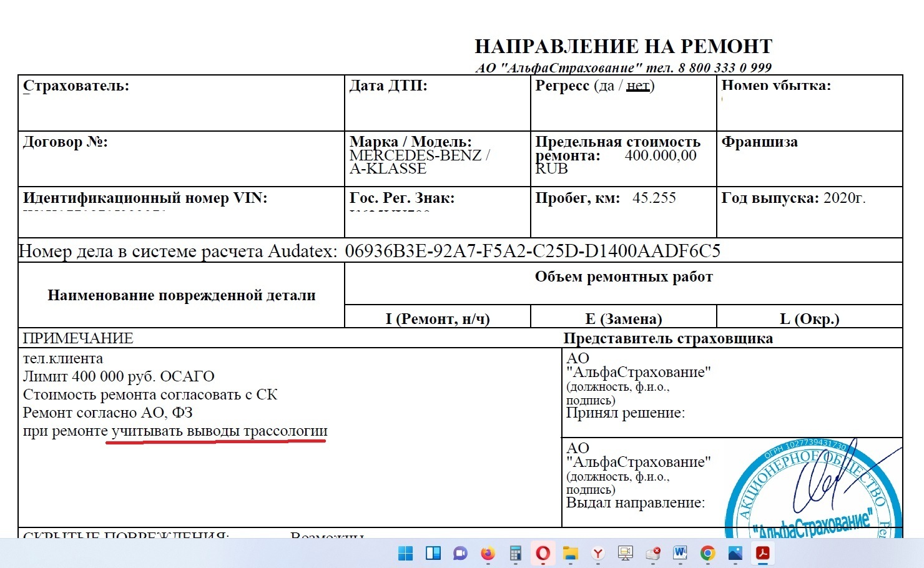Open the Widgets panel from the taskbar
This screenshot has height=568, width=924.
point(432,553)
